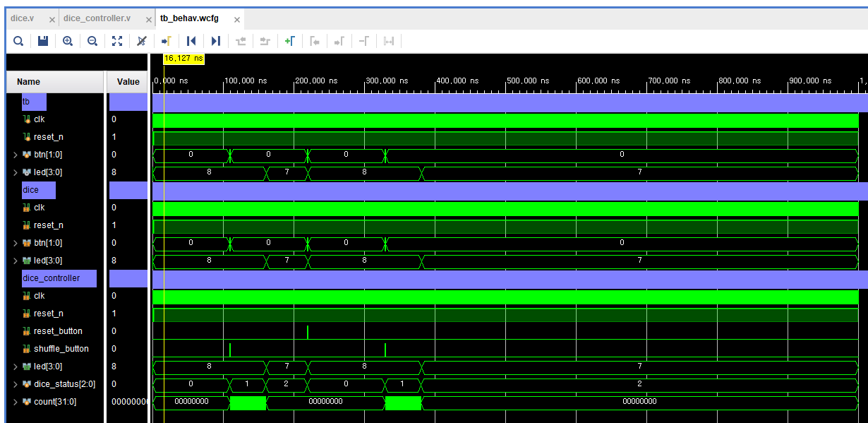This screenshot has height=423, width=868.
Task: Go to the previous marker
Action: 315,41
